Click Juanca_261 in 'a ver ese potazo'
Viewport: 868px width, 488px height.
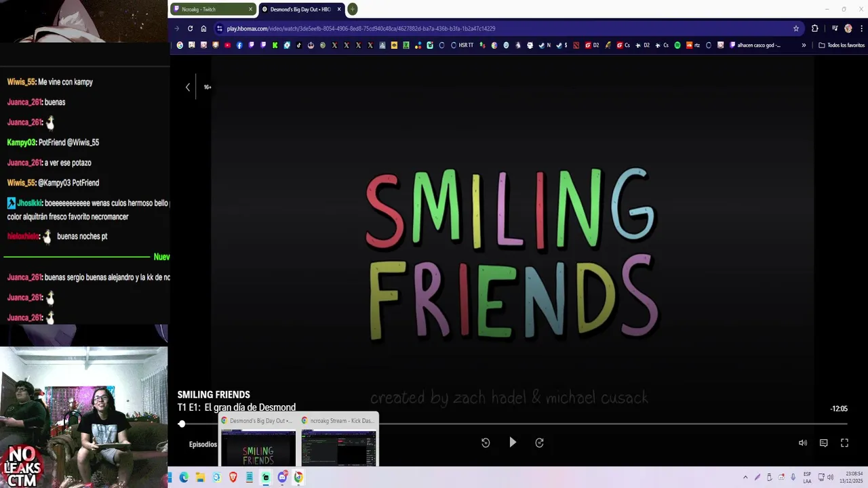(24, 163)
